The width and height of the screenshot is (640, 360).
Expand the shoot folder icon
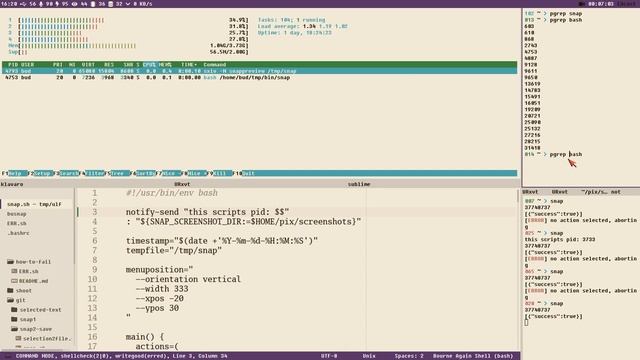pos(10,291)
